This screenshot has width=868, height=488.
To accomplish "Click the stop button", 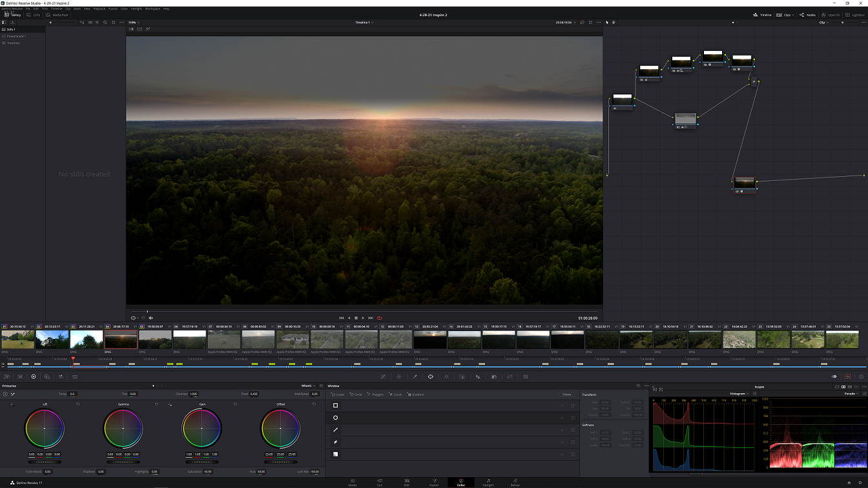I will pos(356,318).
